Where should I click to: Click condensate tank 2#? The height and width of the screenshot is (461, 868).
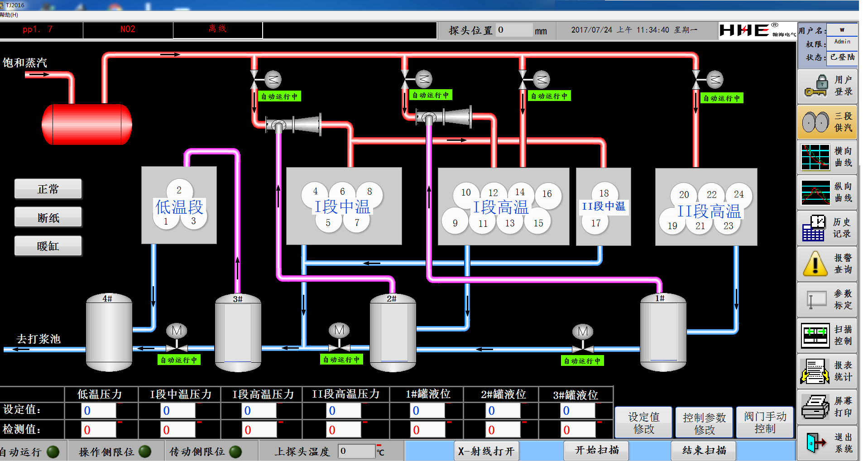(393, 333)
